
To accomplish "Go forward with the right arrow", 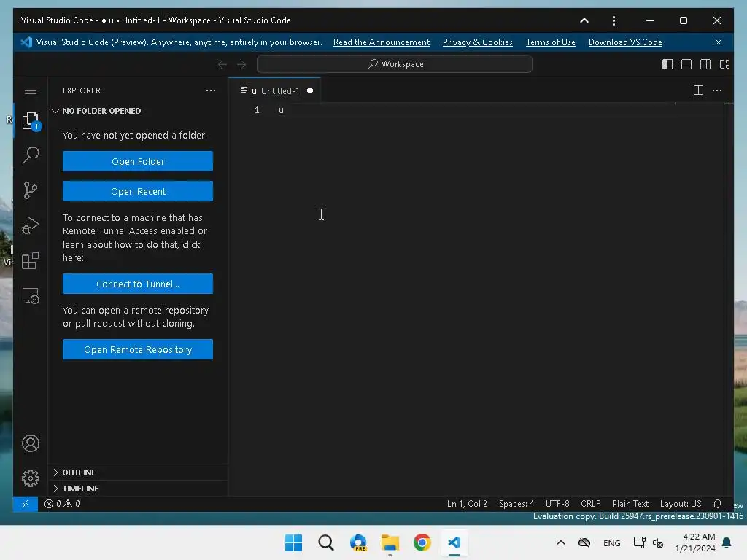I will 241,64.
